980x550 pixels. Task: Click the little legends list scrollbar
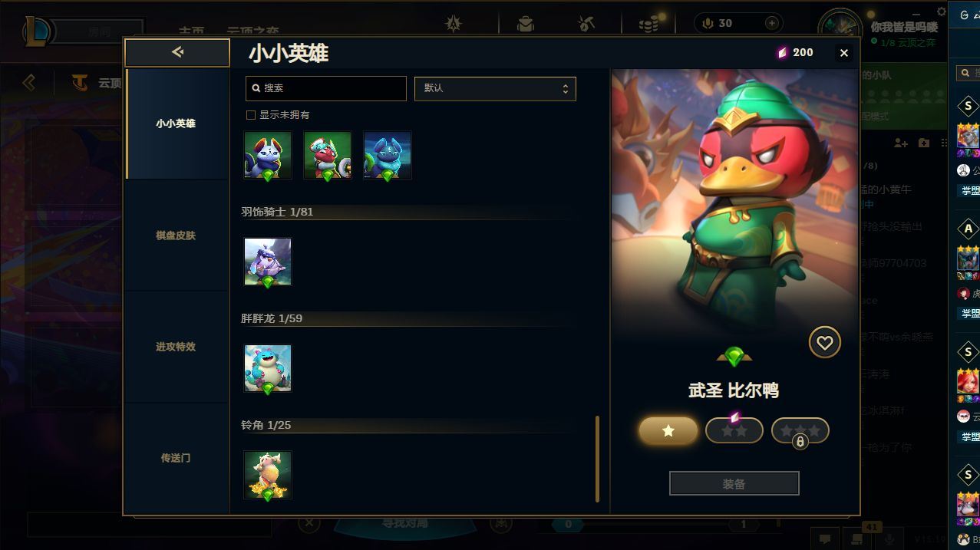[598, 459]
